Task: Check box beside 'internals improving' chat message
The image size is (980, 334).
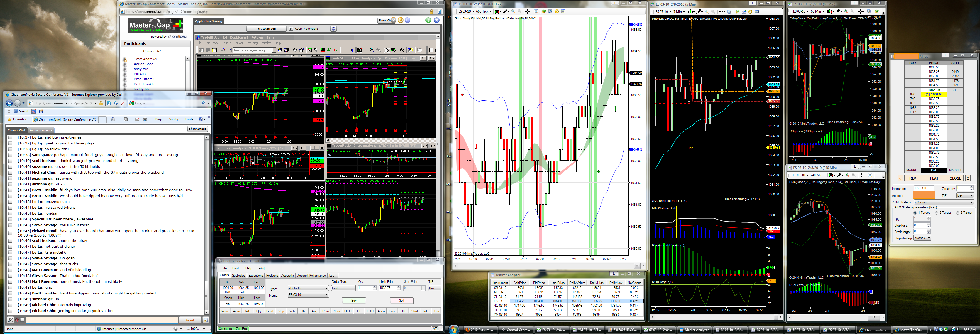Action: 11,305
